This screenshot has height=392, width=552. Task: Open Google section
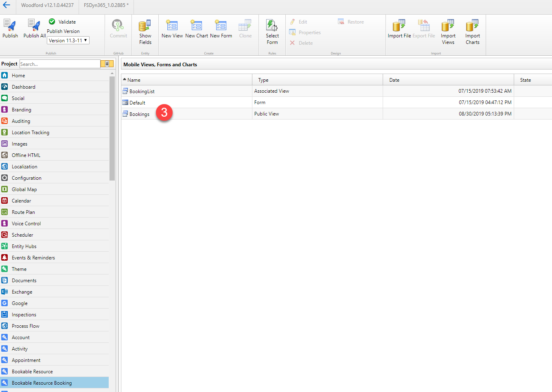(55, 303)
